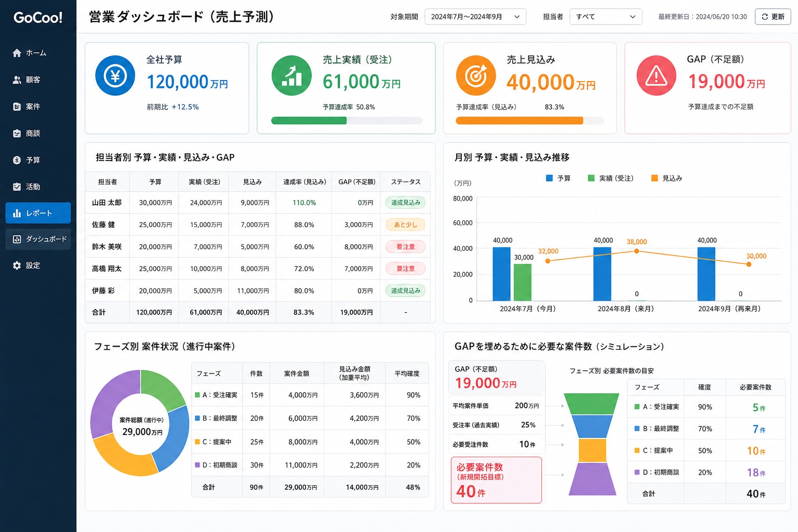The width and height of the screenshot is (798, 532).
Task: Click the 予算 coin icon
Action: tap(17, 160)
